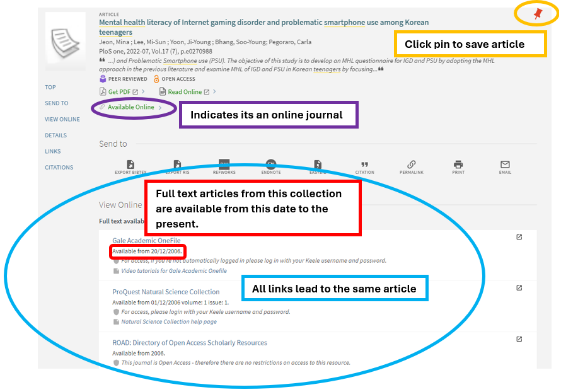Click the Available Online link
The height and width of the screenshot is (392, 561).
tap(131, 107)
